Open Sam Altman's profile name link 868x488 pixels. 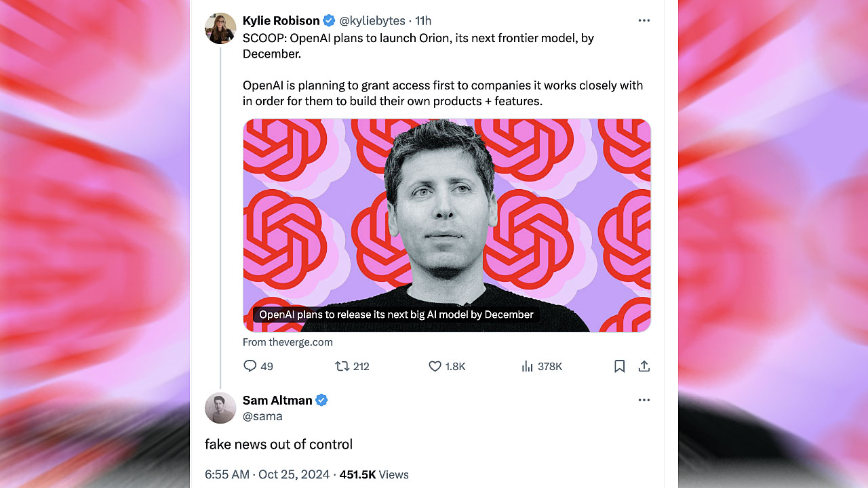coord(277,400)
